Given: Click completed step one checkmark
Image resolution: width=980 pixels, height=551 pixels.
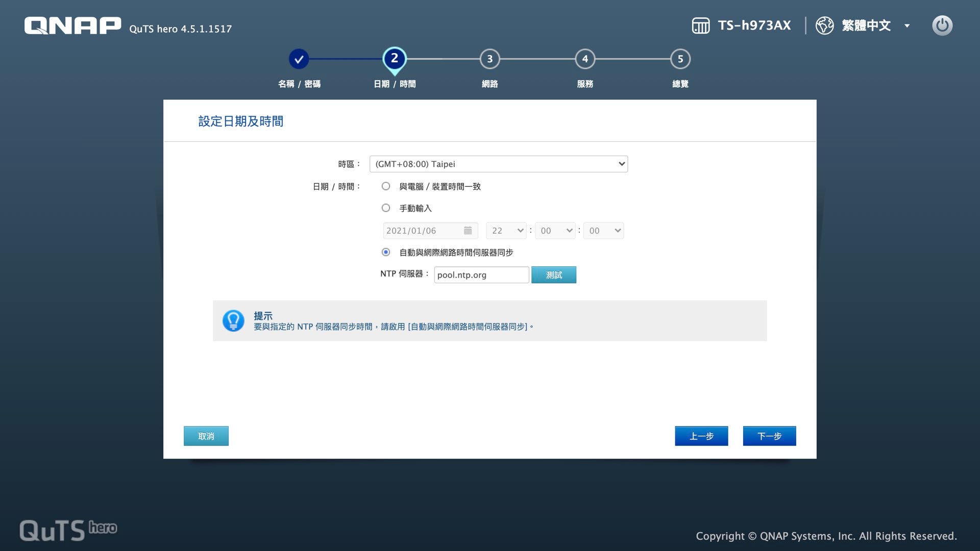Looking at the screenshot, I should [x=299, y=59].
